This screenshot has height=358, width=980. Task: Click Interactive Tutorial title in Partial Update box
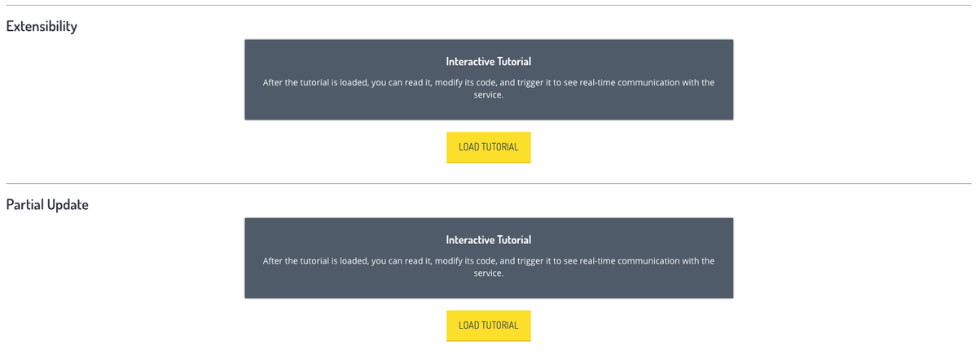point(488,240)
